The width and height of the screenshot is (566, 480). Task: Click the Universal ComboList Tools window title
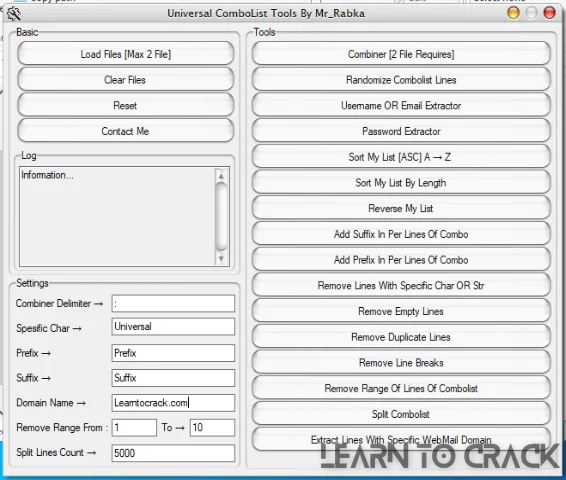point(266,13)
